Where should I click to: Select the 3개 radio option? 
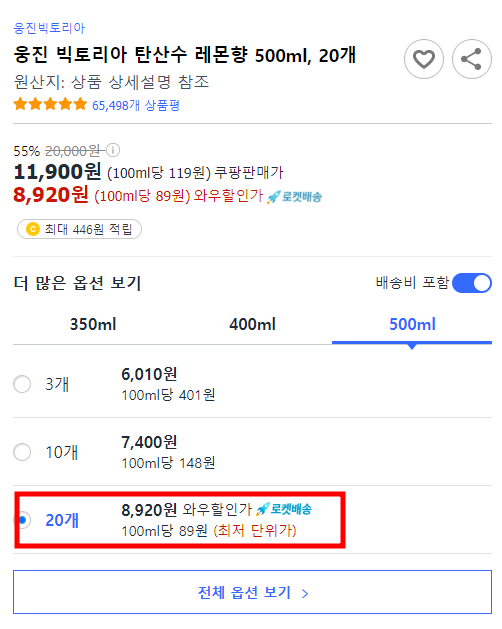click(x=22, y=384)
